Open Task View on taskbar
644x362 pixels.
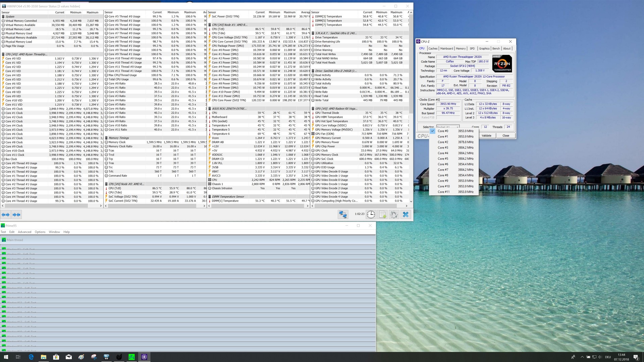click(x=18, y=357)
